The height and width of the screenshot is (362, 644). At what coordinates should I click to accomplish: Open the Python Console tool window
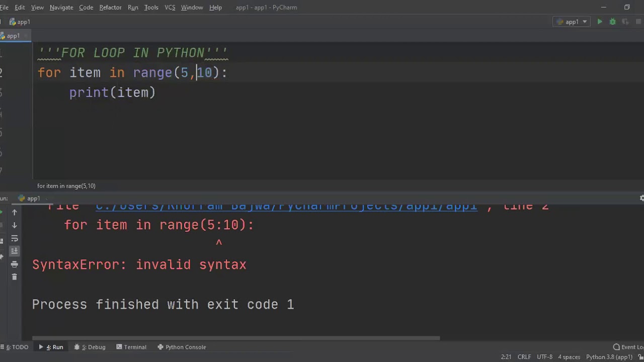pos(182,347)
